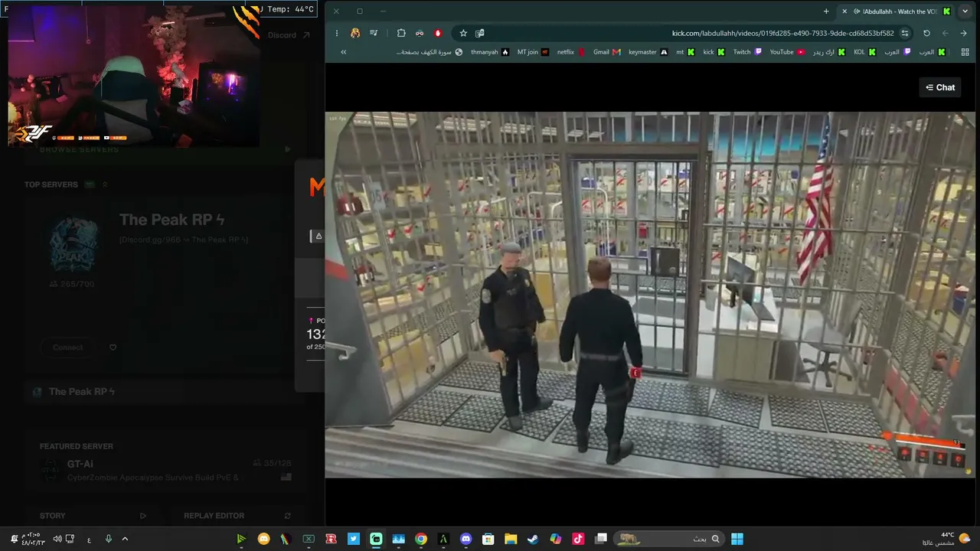The width and height of the screenshot is (980, 551).
Task: Show more bookmarks with the double chevron
Action: 343,52
